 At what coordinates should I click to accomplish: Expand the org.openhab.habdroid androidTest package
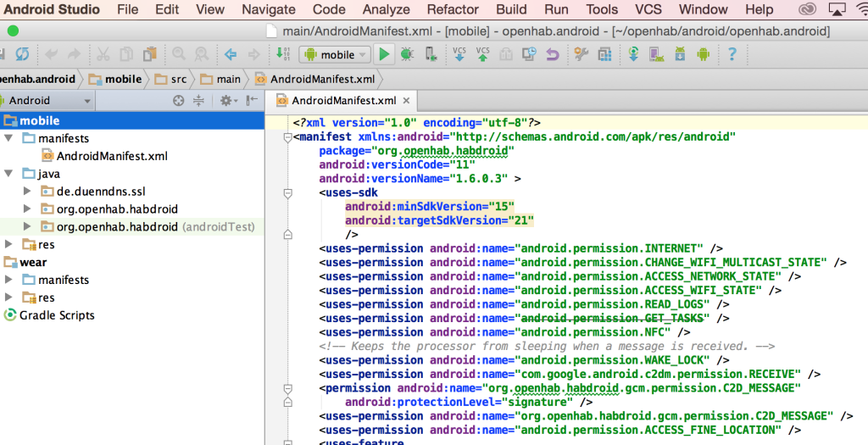(x=27, y=227)
